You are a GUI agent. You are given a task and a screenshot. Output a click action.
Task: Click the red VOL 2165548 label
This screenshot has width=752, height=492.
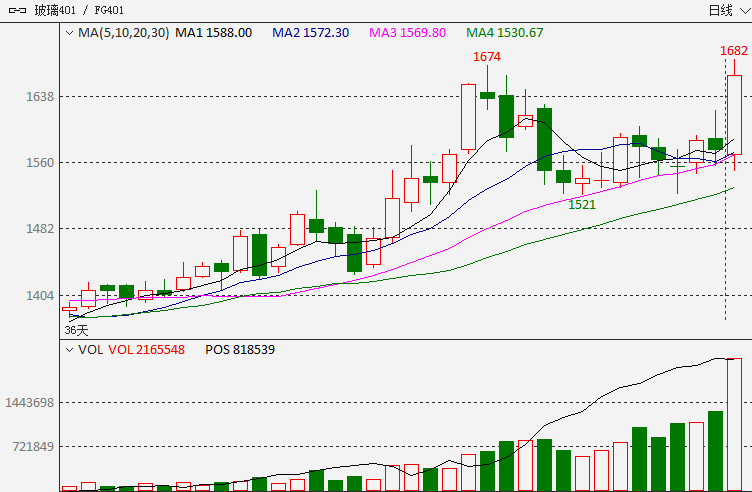tap(146, 350)
